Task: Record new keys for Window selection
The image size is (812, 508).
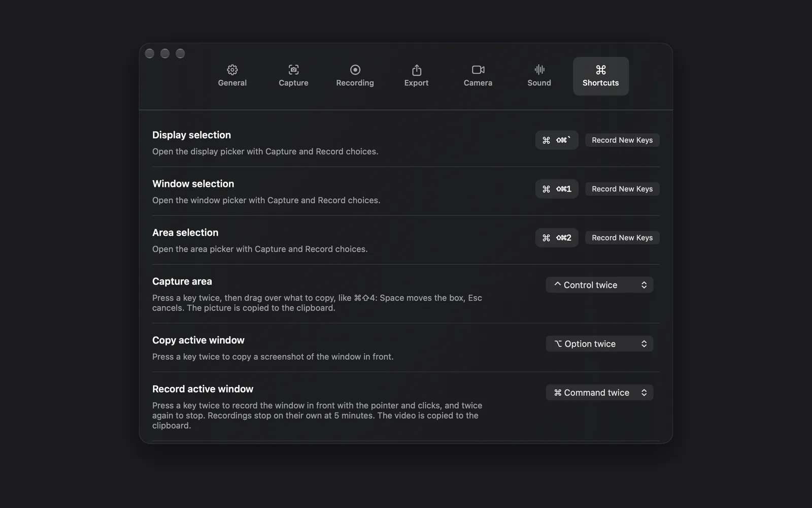Action: [622, 189]
